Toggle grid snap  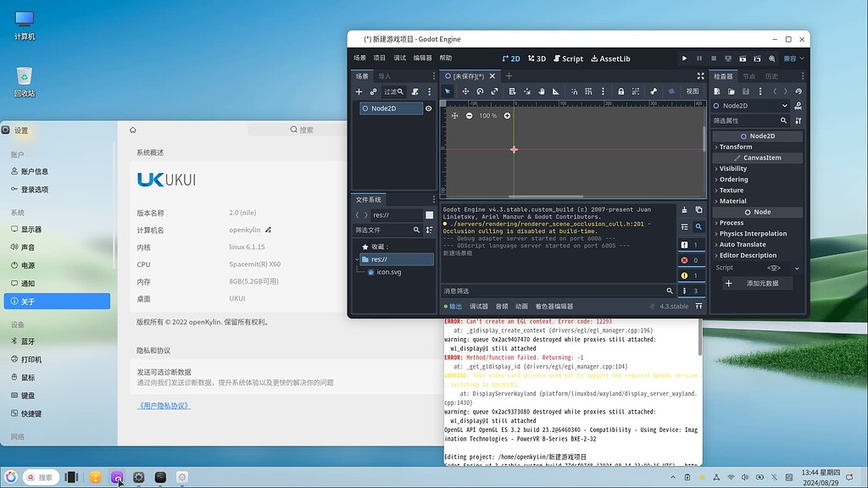click(588, 91)
